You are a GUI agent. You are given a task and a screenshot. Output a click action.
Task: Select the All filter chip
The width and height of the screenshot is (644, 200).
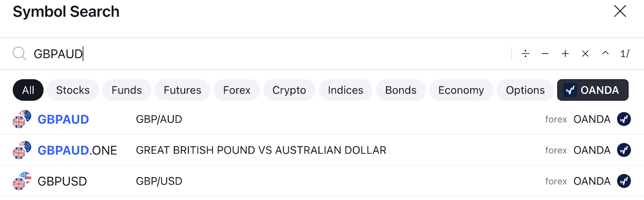coord(28,90)
